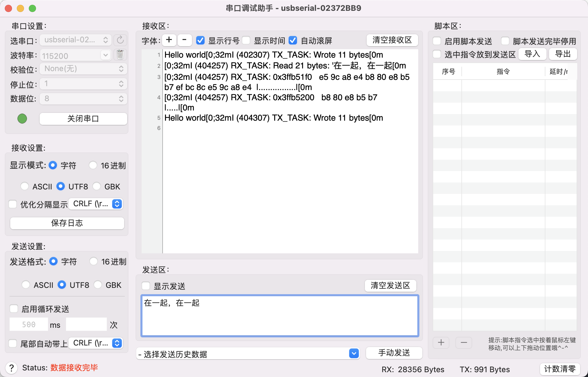Clear the receive area with 清空接收区

pos(392,40)
